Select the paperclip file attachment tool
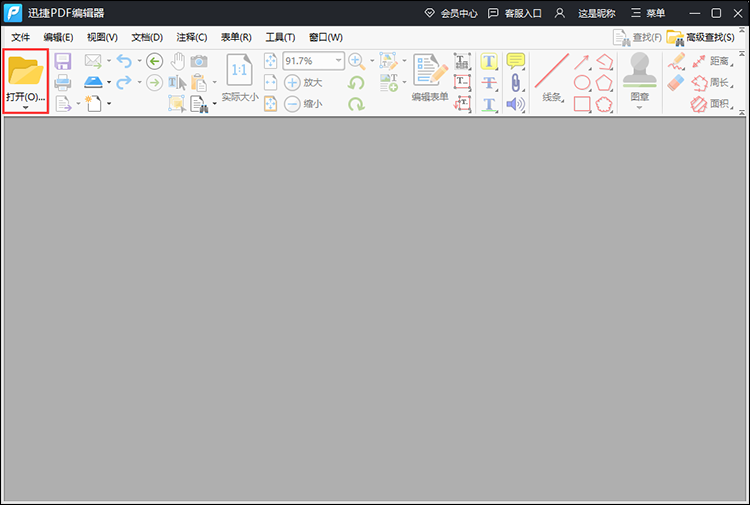Screen dimensions: 750x505 tap(516, 82)
